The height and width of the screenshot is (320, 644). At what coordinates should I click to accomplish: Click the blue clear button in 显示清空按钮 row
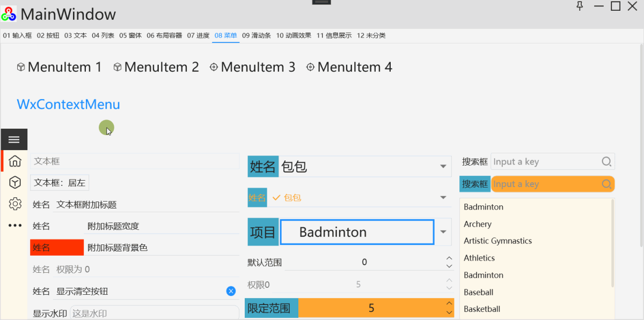[231, 291]
